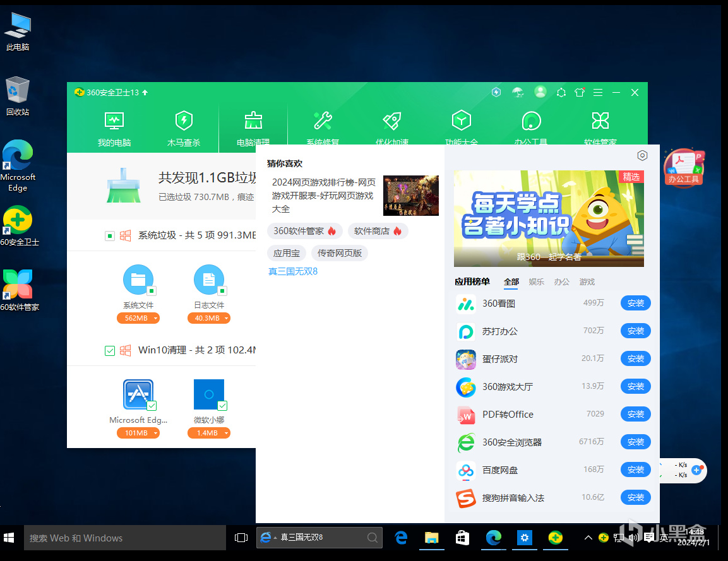Open the Windows Start button
Viewport: 728px width, 561px height.
[9, 538]
